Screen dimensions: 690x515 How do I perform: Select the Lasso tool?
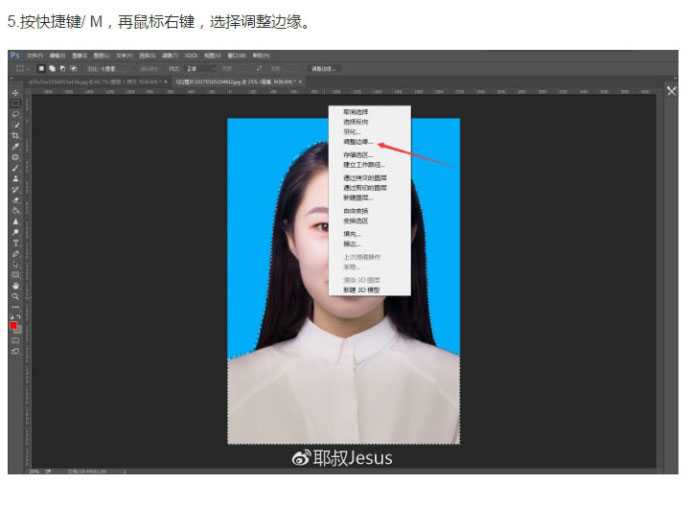coord(15,114)
